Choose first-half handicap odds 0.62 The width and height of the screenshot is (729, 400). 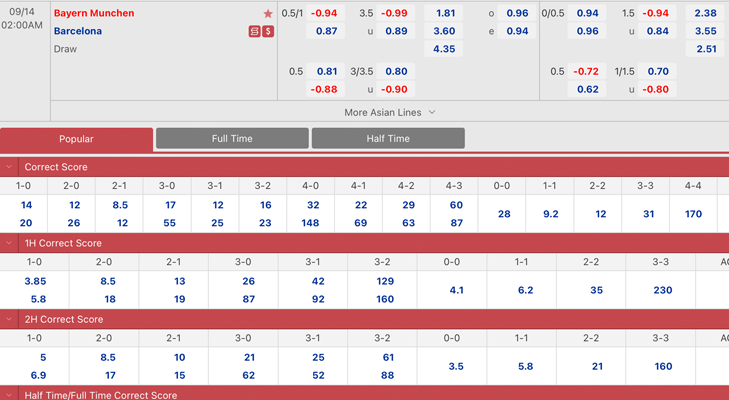coord(587,89)
